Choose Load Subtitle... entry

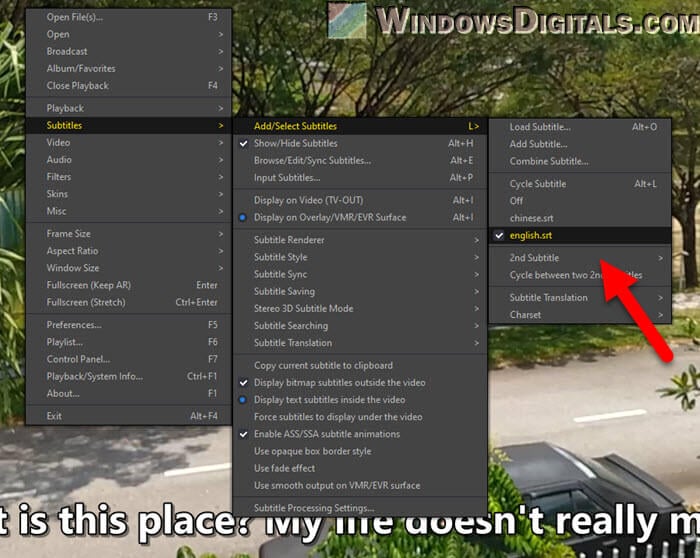click(x=580, y=127)
